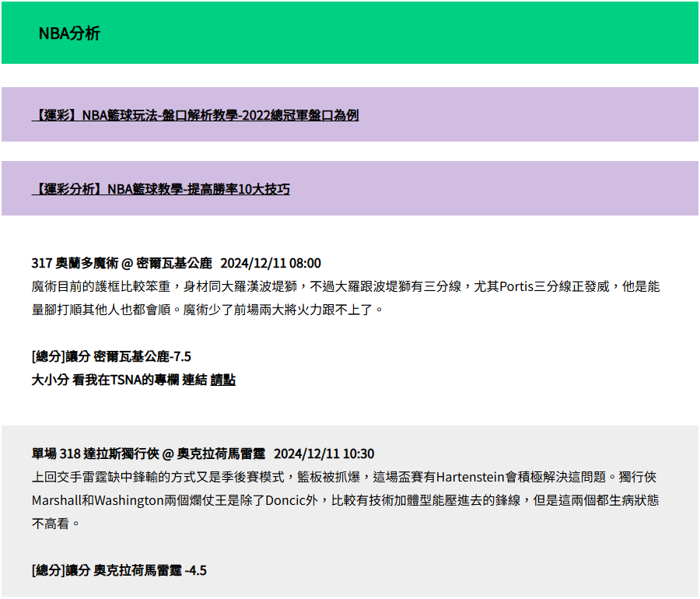
Task: Select heading 單場 318 達拉斯獨行俠 @ 奧克拉荷馬雷霆
Action: click(x=149, y=454)
